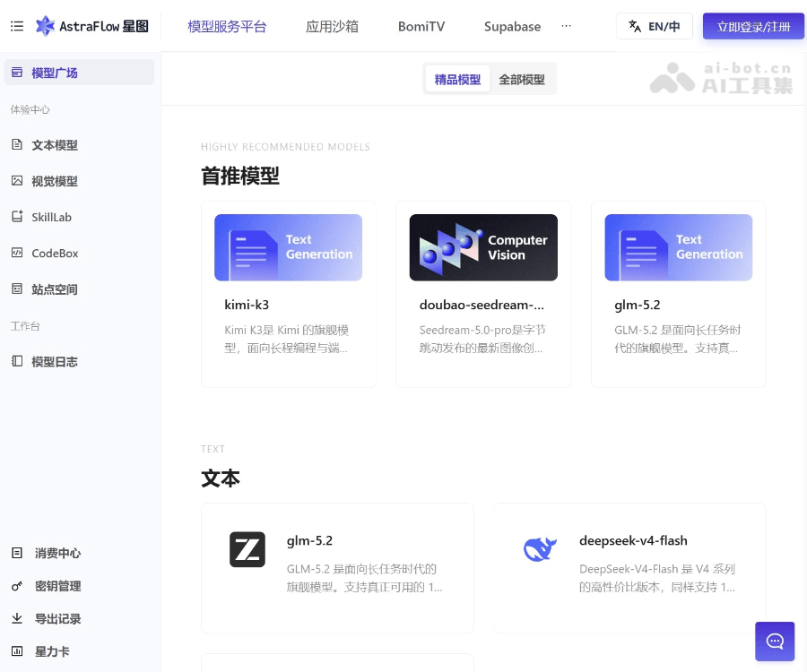807x672 pixels.
Task: Click the DeepSeek whale logo
Action: (x=540, y=549)
